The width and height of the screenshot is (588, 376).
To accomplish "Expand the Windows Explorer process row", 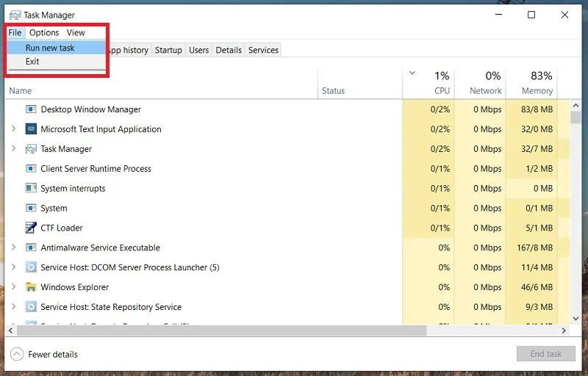I will [x=13, y=287].
